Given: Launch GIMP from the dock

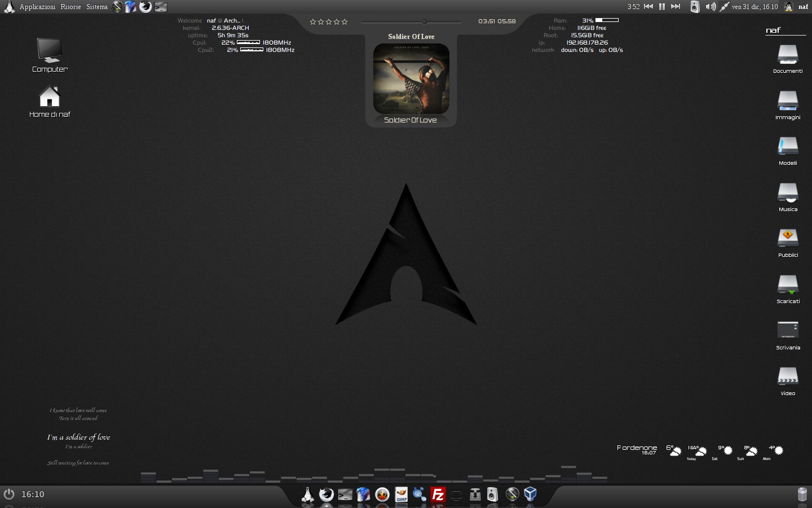Looking at the screenshot, I should [x=401, y=494].
